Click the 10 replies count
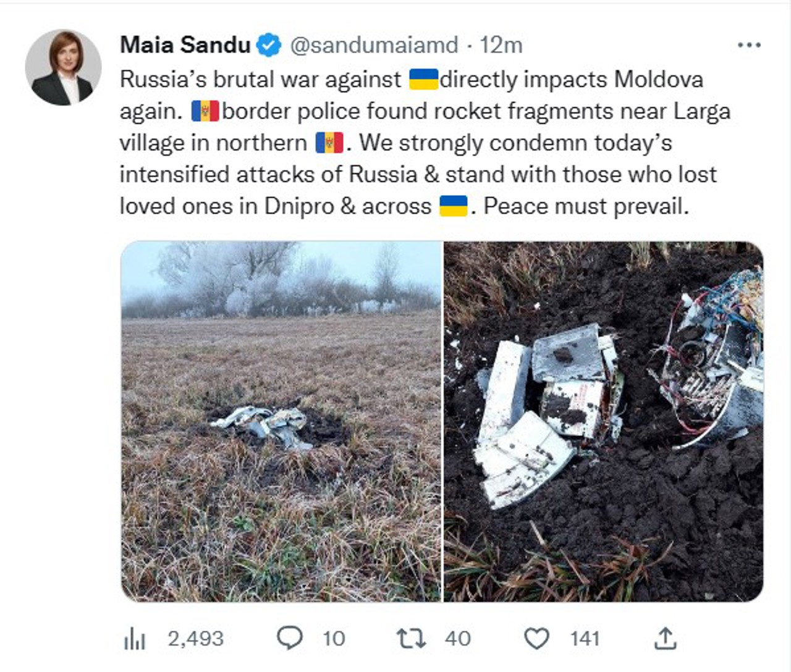This screenshot has height=672, width=791. 334,639
